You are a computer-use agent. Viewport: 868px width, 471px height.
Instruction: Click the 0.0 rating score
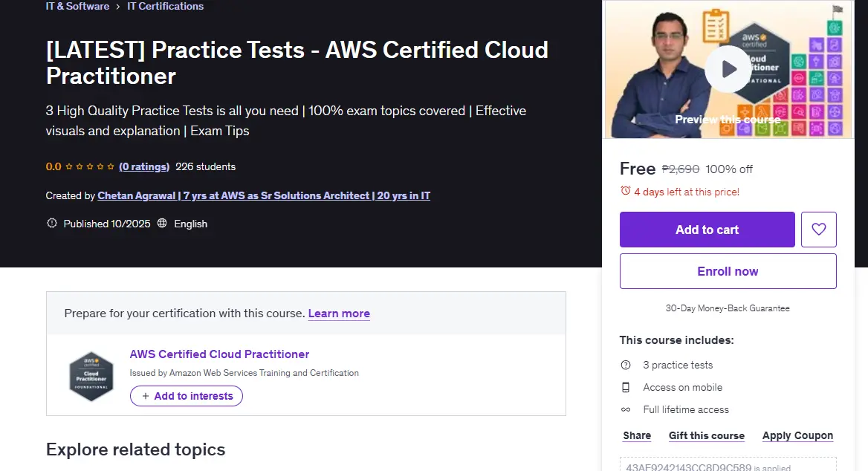tap(54, 166)
